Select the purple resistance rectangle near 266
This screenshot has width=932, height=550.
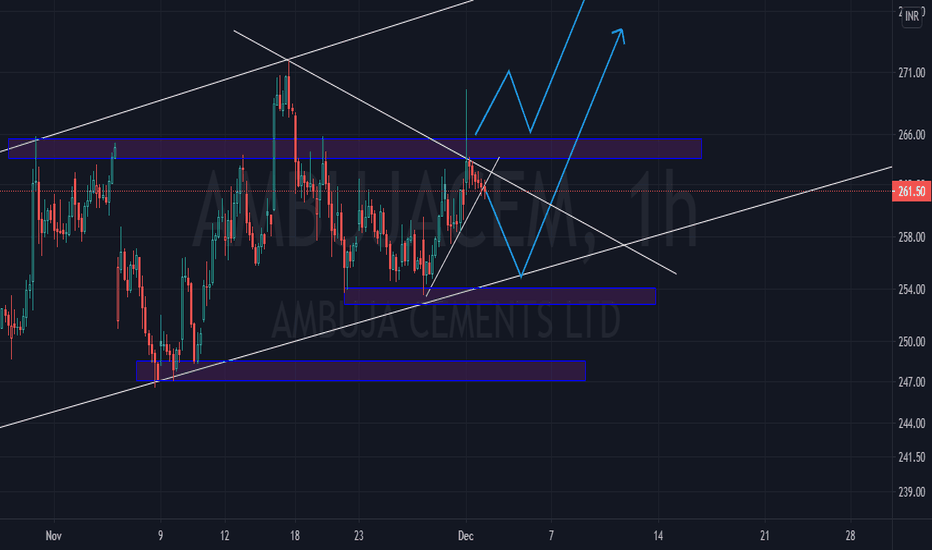coord(355,149)
